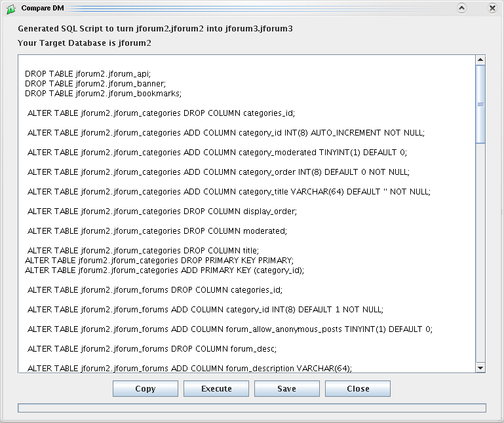Screen dimensions: 504x423
Task: Roll up window with title bar arrow
Action: pos(461,8)
